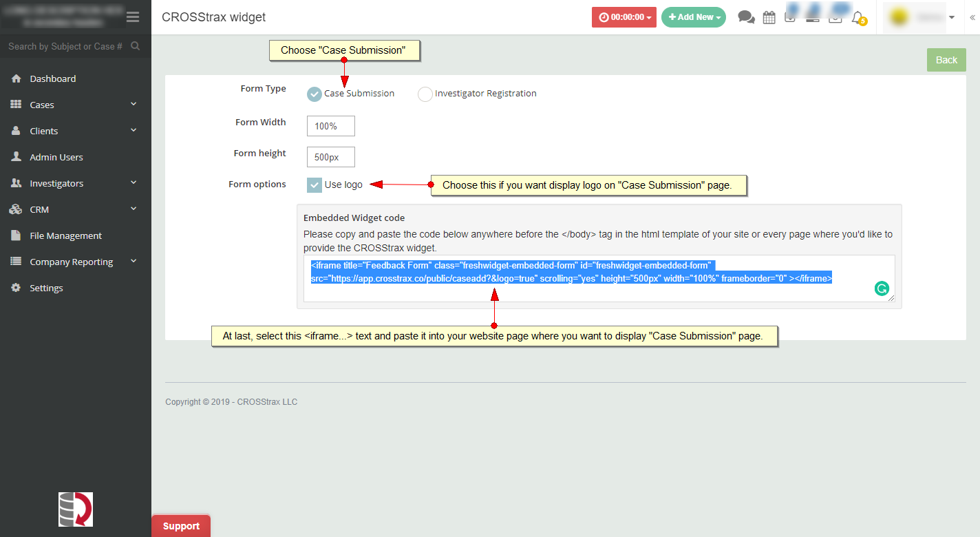The width and height of the screenshot is (980, 537).
Task: Expand the Clients submenu chevron
Action: 134,130
